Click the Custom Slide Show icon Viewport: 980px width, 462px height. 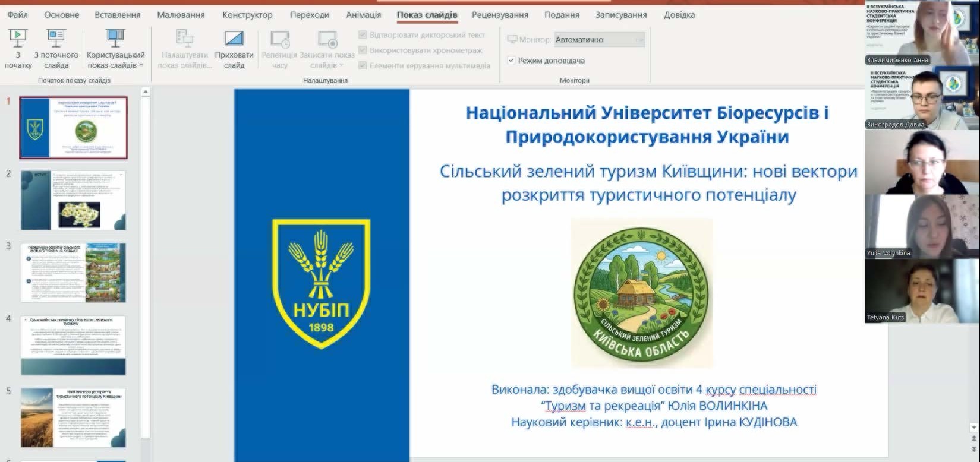[x=115, y=39]
